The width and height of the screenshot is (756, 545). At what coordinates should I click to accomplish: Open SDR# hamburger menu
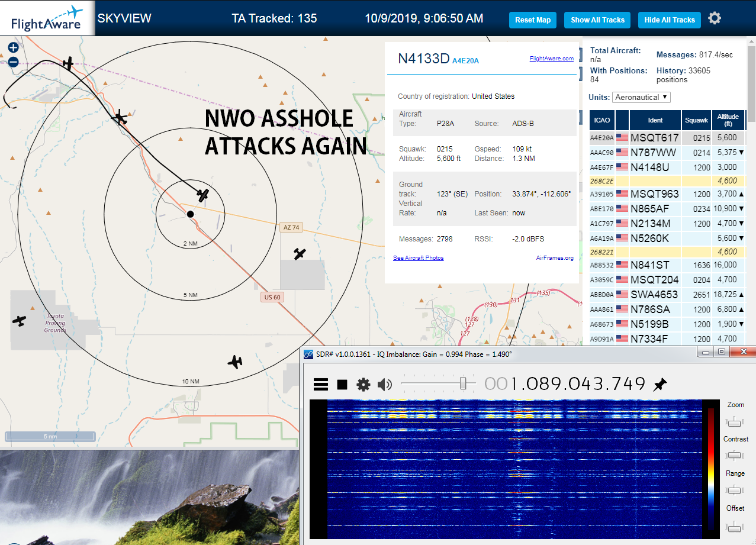click(x=321, y=385)
